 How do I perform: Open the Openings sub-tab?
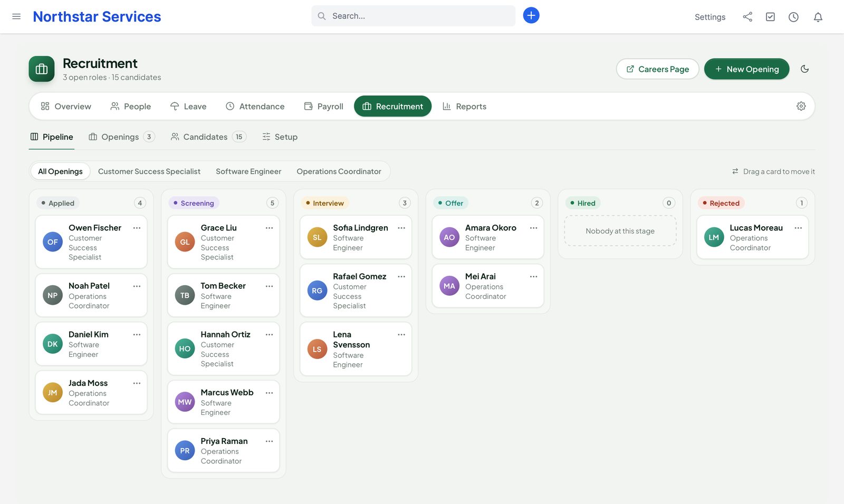pyautogui.click(x=122, y=137)
